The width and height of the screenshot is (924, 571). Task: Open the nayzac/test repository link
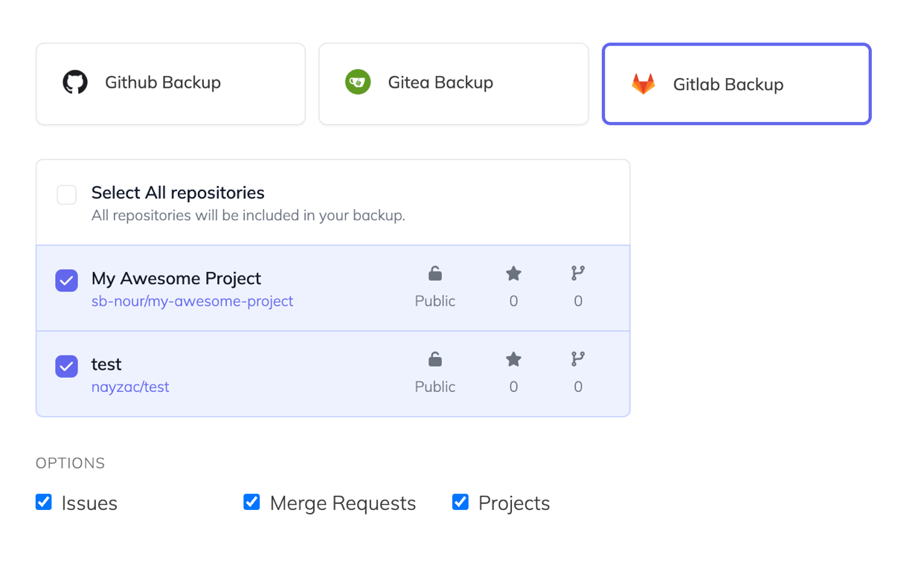tap(130, 387)
